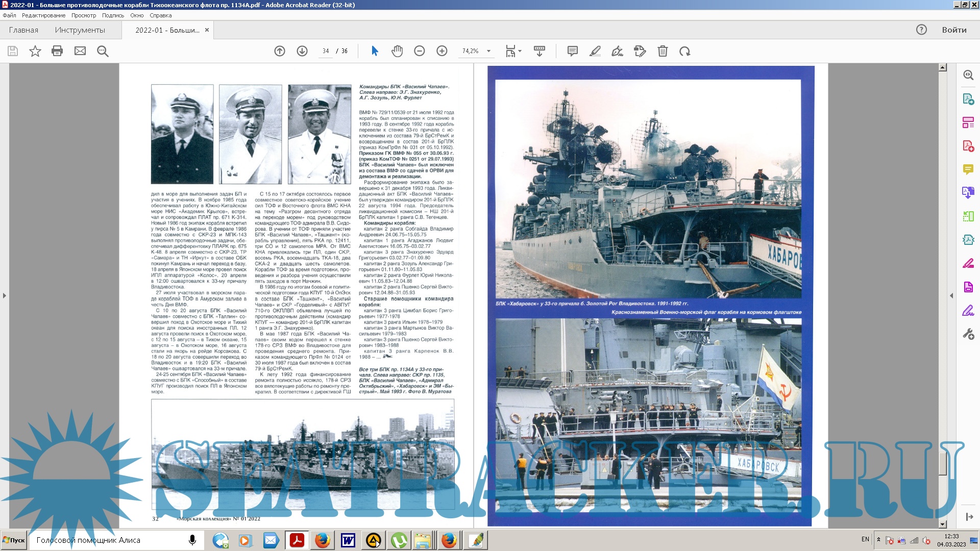Image resolution: width=980 pixels, height=551 pixels.
Task: Click the Print file icon
Action: (x=57, y=51)
